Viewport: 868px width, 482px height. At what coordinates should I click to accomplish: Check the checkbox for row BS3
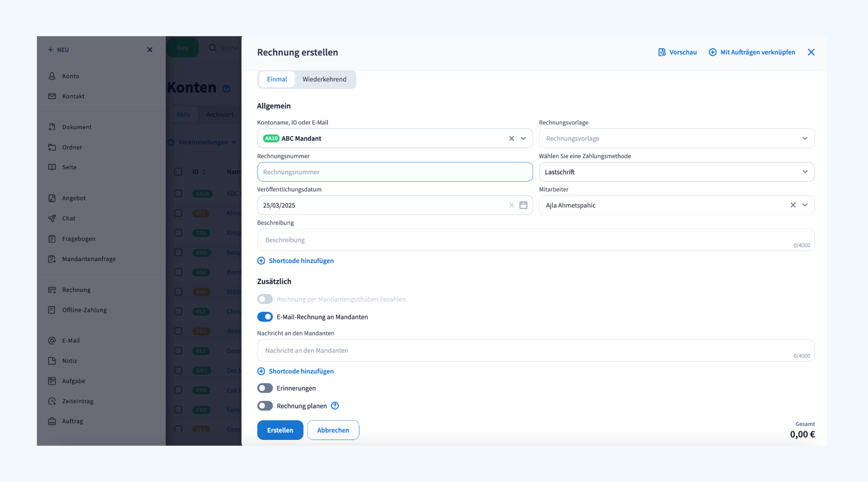pos(178,272)
